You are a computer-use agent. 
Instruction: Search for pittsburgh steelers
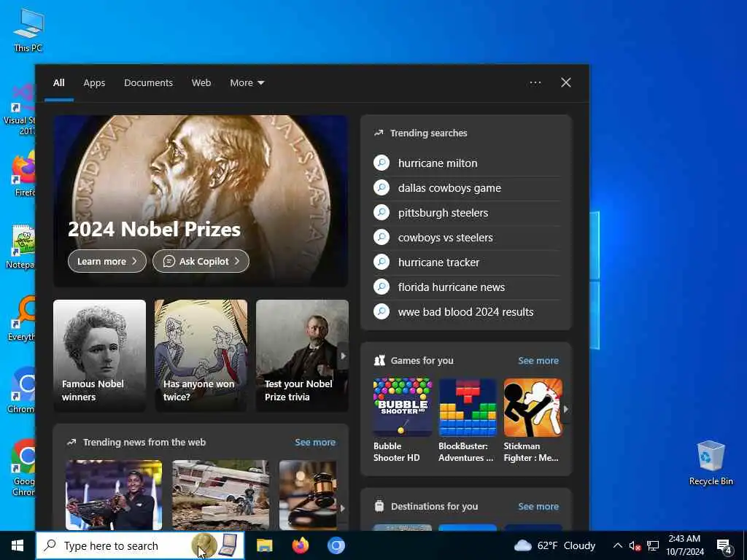tap(466, 213)
